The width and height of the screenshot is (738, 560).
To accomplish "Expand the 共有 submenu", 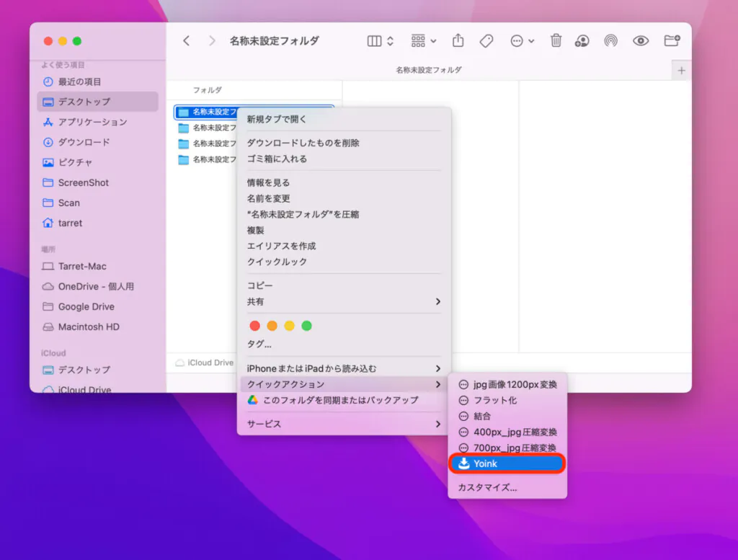I will [x=344, y=302].
